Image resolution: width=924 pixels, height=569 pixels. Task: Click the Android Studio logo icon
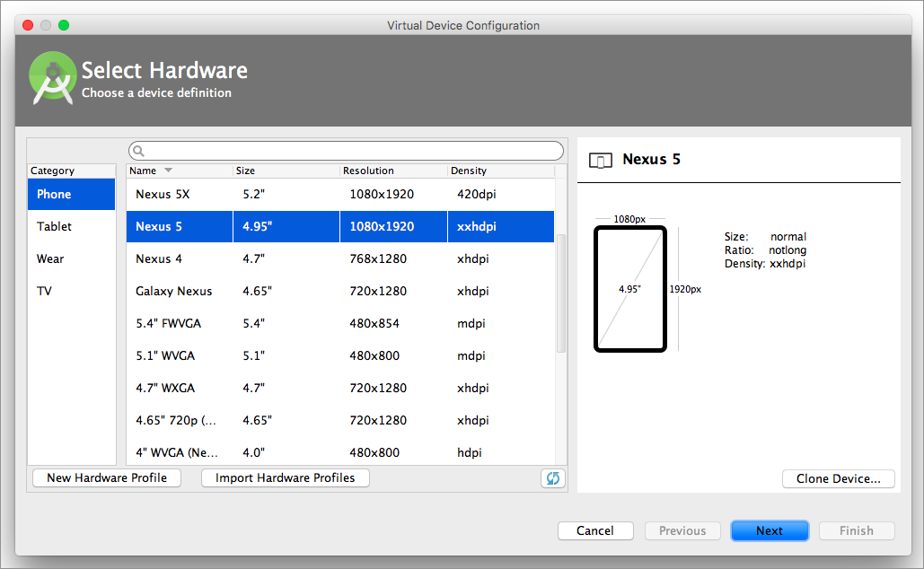tap(52, 78)
